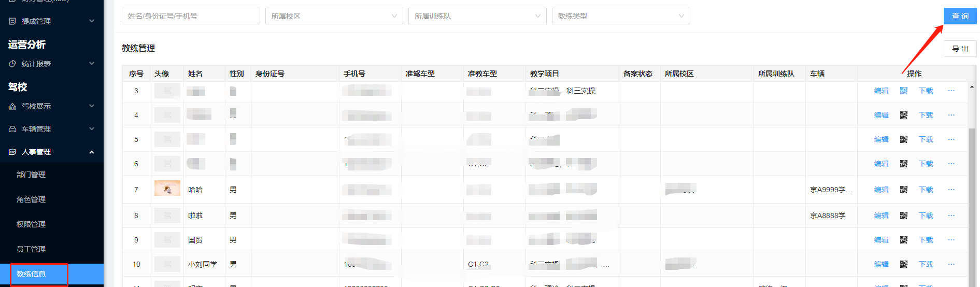Open more actions (…) for 国贸
This screenshot has height=287, width=980.
point(951,240)
